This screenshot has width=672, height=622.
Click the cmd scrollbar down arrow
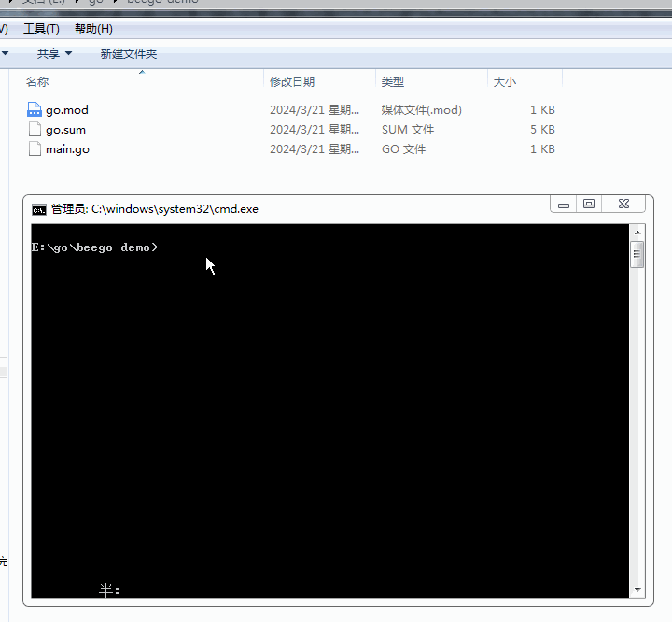(x=637, y=590)
